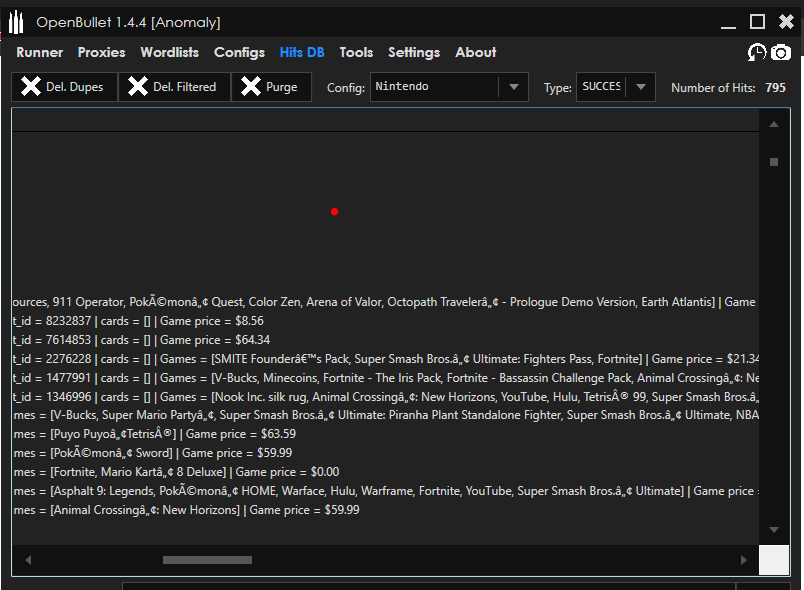Open the log history clock icon
This screenshot has height=590, width=804.
pyautogui.click(x=757, y=52)
